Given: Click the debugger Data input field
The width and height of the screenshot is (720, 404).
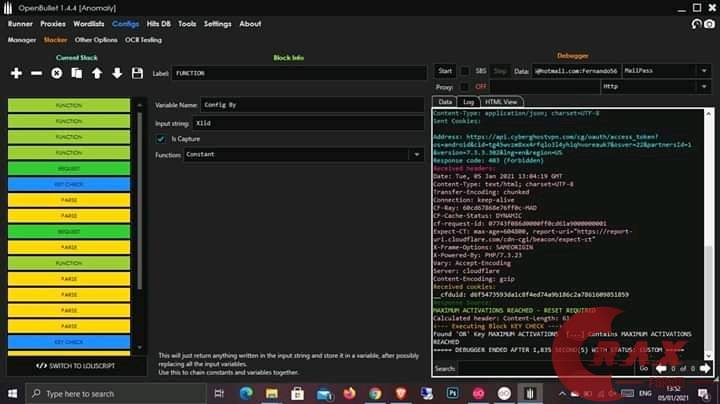Looking at the screenshot, I should (576, 71).
